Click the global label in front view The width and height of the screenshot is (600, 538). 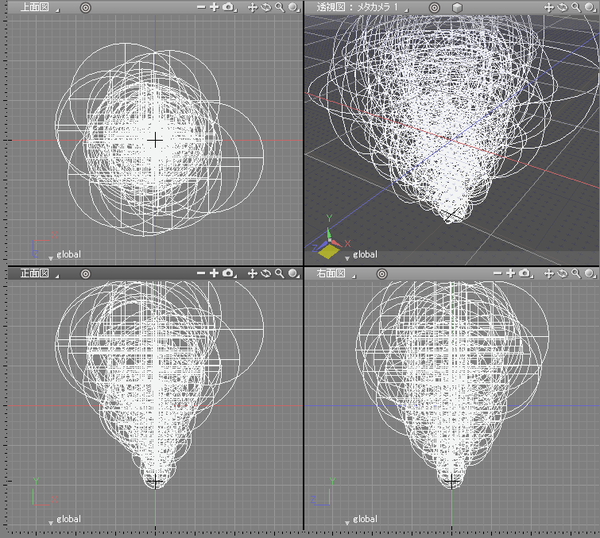click(x=69, y=520)
